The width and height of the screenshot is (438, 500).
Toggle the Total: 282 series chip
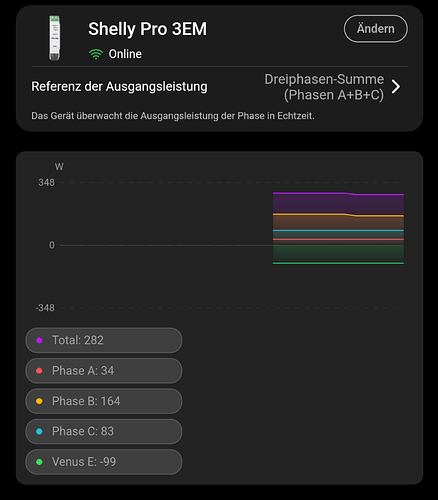click(x=104, y=340)
